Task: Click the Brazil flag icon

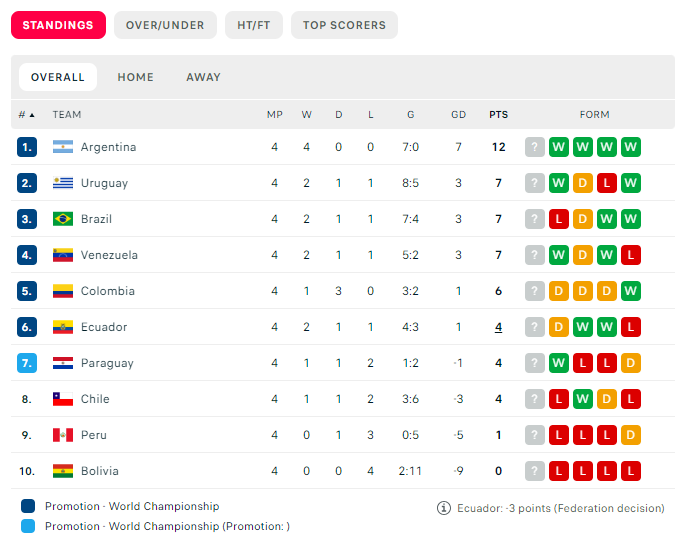Action: 63,219
